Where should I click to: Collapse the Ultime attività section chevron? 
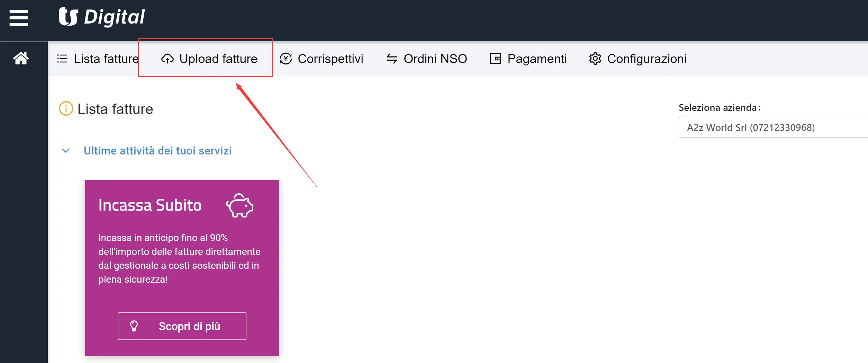point(66,151)
